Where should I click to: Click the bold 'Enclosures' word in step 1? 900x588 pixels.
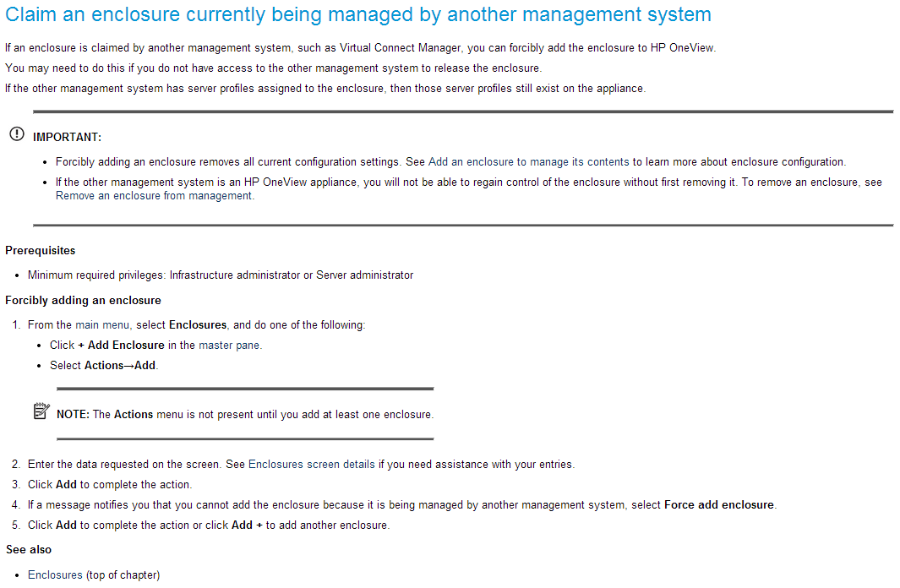pyautogui.click(x=198, y=325)
